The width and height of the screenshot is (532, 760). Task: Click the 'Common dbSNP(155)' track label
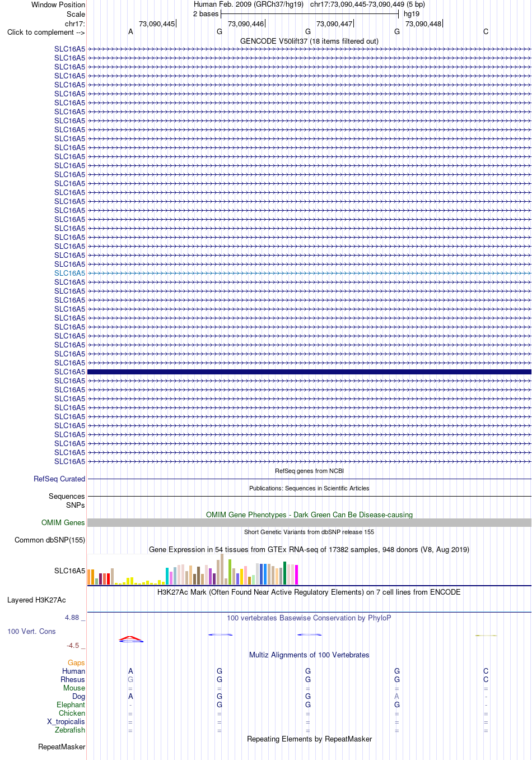pos(50,540)
